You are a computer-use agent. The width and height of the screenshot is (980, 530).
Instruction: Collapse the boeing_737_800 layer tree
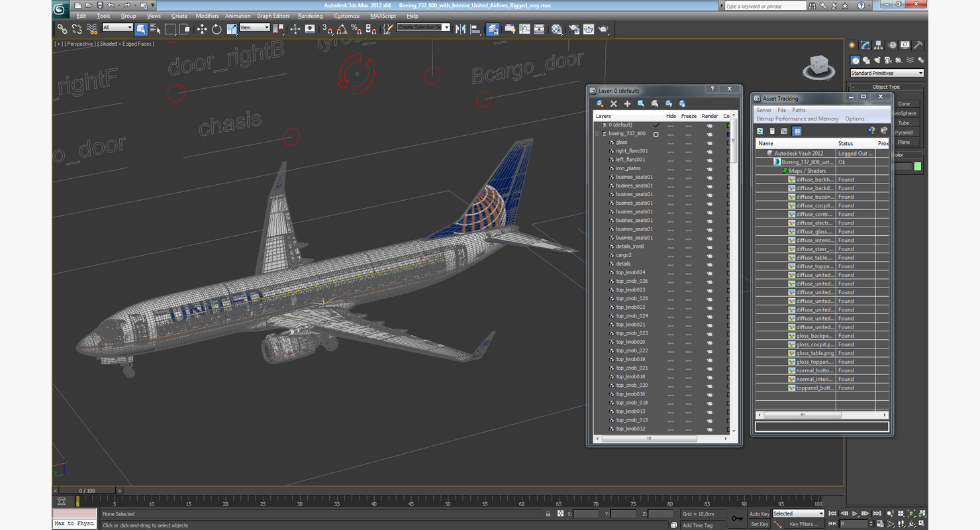tap(597, 134)
